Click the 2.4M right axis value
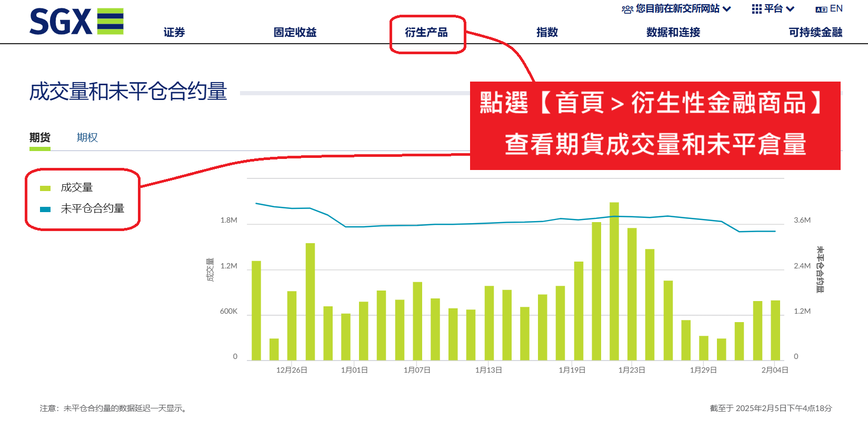 coord(802,266)
